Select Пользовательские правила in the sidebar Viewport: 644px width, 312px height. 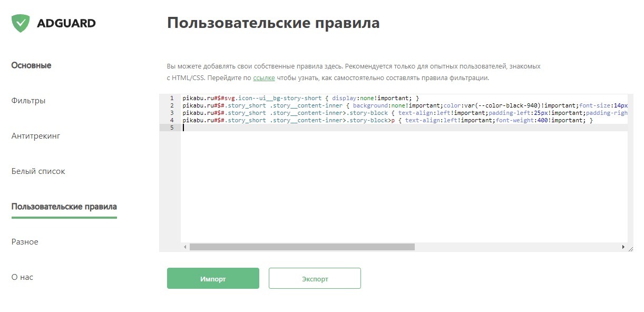coord(64,207)
